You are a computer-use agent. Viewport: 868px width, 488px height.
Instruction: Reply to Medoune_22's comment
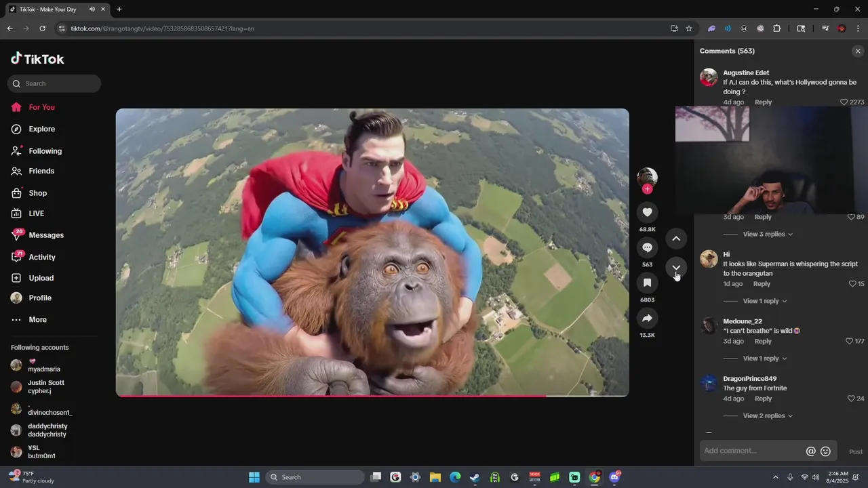[763, 341]
